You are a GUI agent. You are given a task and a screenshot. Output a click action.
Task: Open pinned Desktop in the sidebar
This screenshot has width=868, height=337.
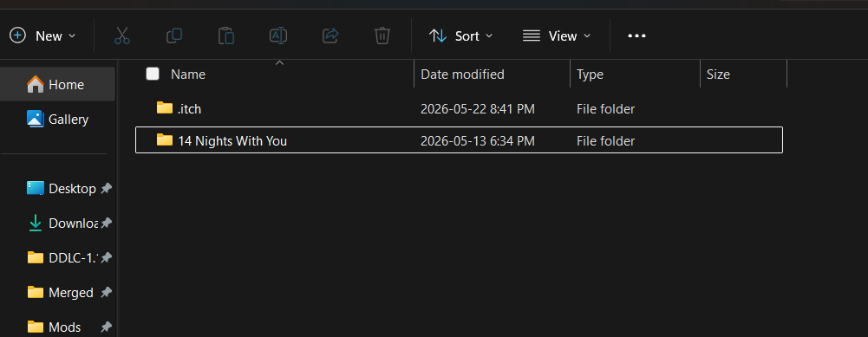[61, 188]
